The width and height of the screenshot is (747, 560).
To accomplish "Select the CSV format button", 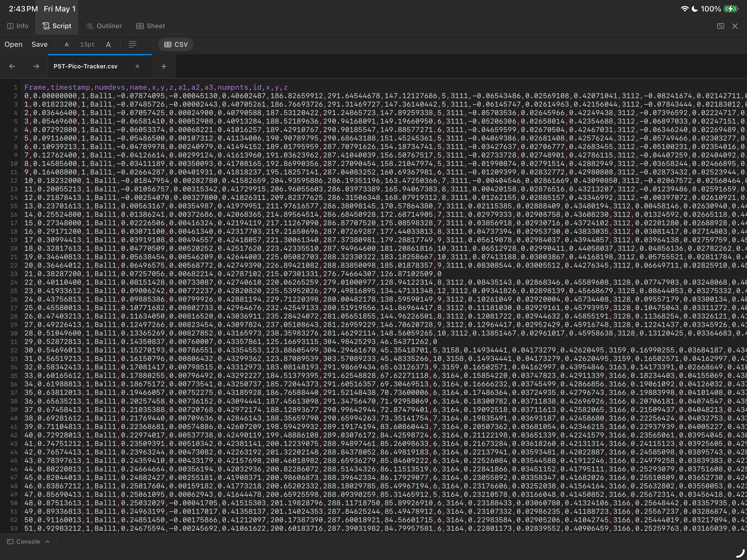I will (176, 45).
